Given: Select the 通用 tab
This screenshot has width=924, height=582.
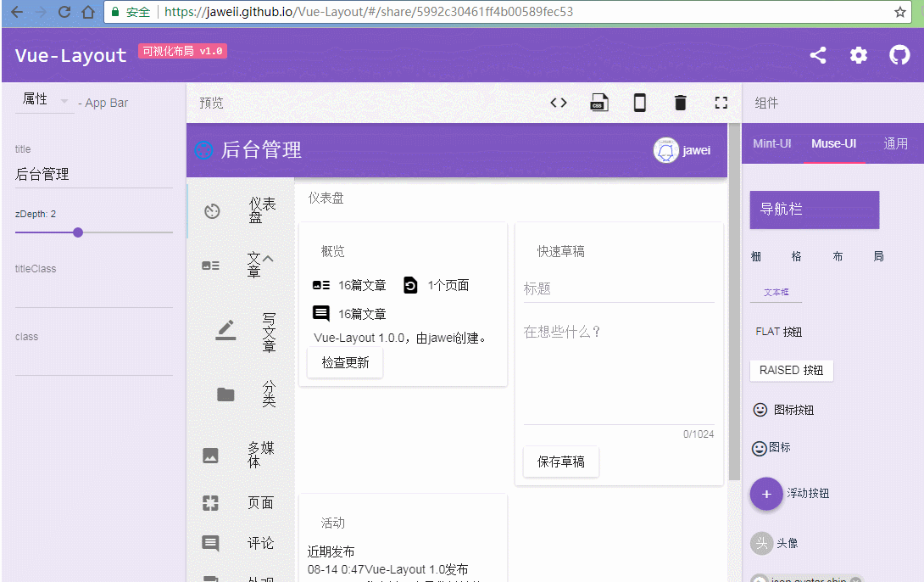Looking at the screenshot, I should coord(895,143).
